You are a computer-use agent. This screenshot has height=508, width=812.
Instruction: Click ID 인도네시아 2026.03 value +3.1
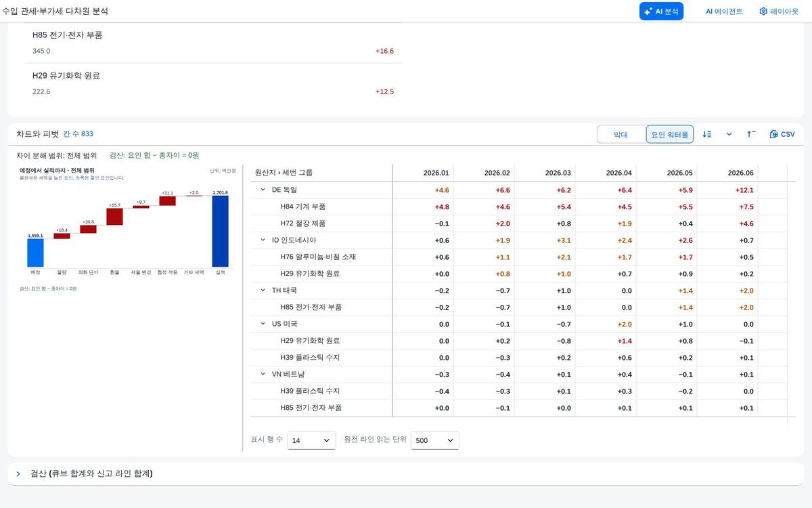564,240
